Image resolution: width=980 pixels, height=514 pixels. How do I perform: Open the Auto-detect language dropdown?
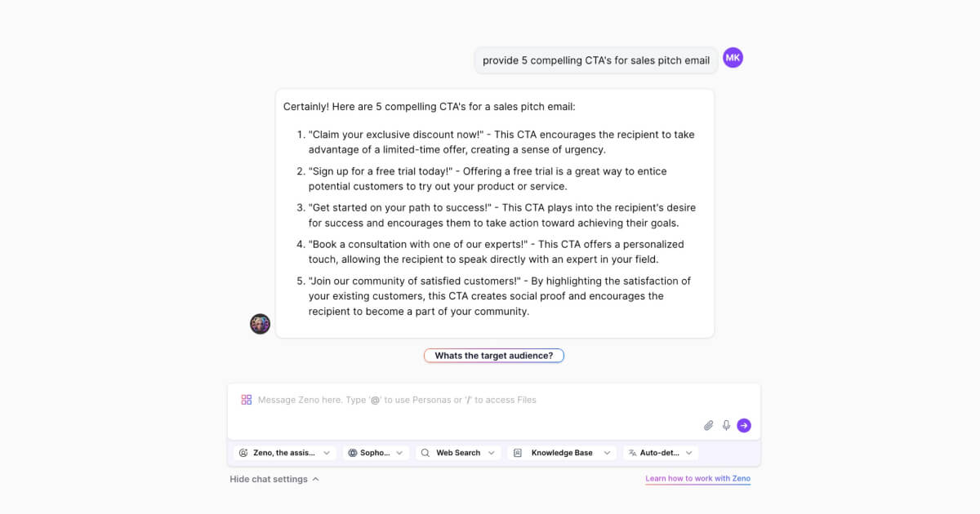pyautogui.click(x=661, y=453)
